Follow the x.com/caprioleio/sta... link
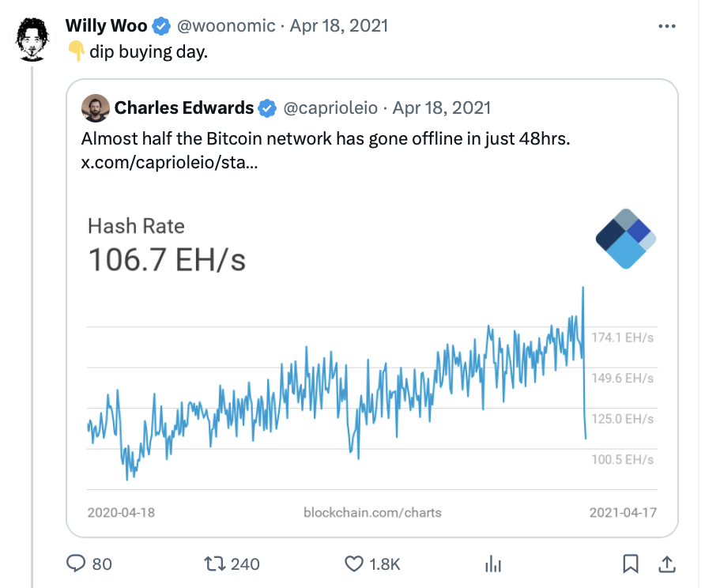705x588 pixels. tap(169, 162)
